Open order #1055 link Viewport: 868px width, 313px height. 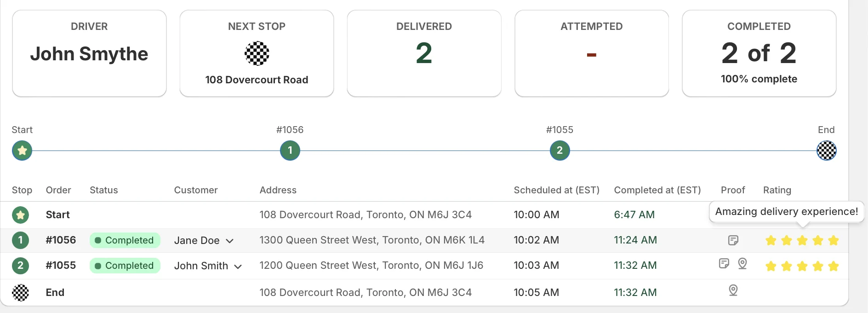point(61,265)
